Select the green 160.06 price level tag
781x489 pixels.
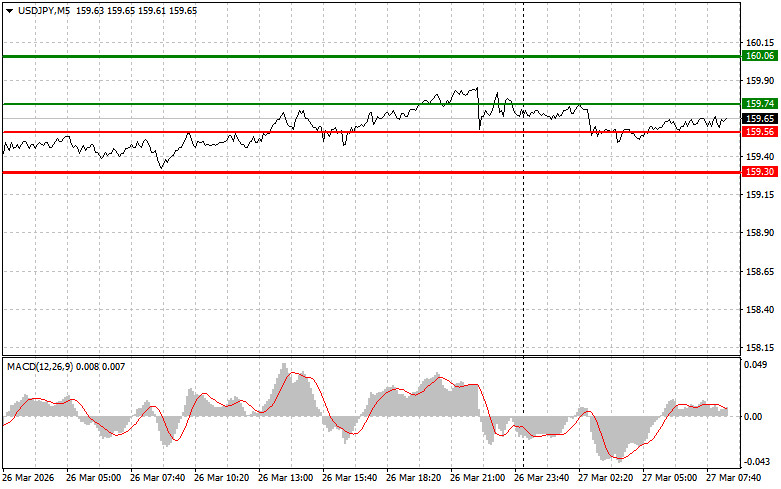pos(760,57)
